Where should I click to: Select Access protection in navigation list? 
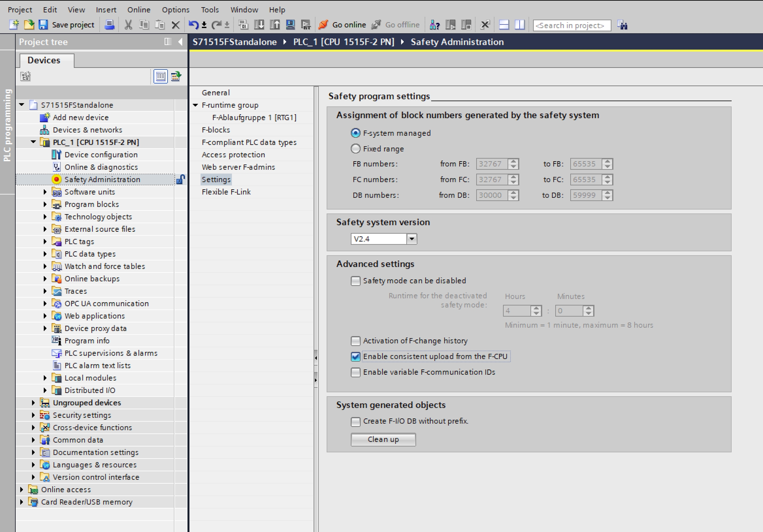pos(233,155)
